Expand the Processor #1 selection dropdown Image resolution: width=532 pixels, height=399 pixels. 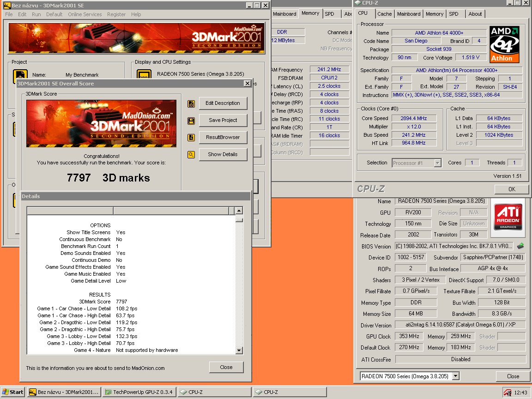438,163
